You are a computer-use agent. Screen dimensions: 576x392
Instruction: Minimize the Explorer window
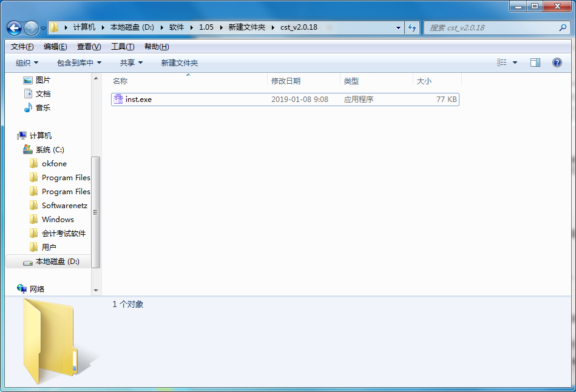[x=518, y=6]
